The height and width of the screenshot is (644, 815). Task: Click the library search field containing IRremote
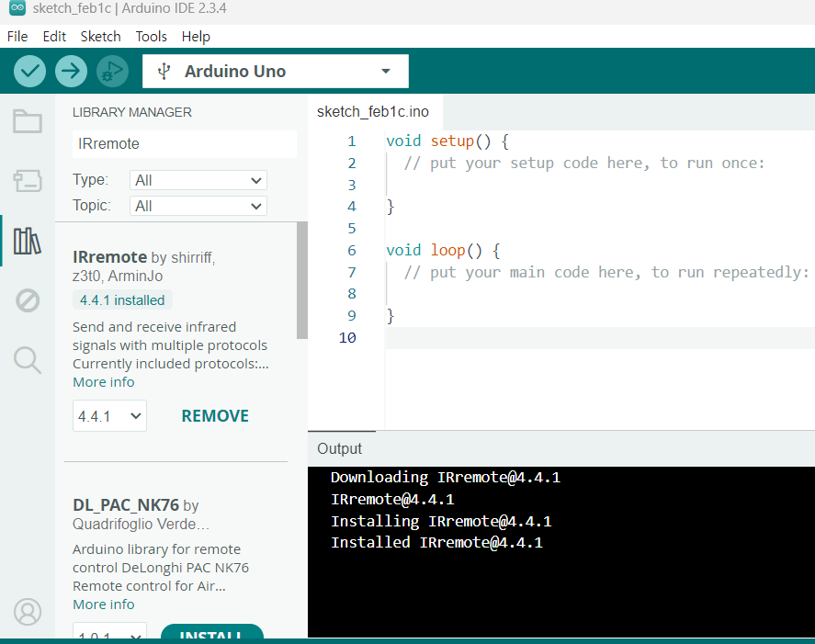coord(185,144)
